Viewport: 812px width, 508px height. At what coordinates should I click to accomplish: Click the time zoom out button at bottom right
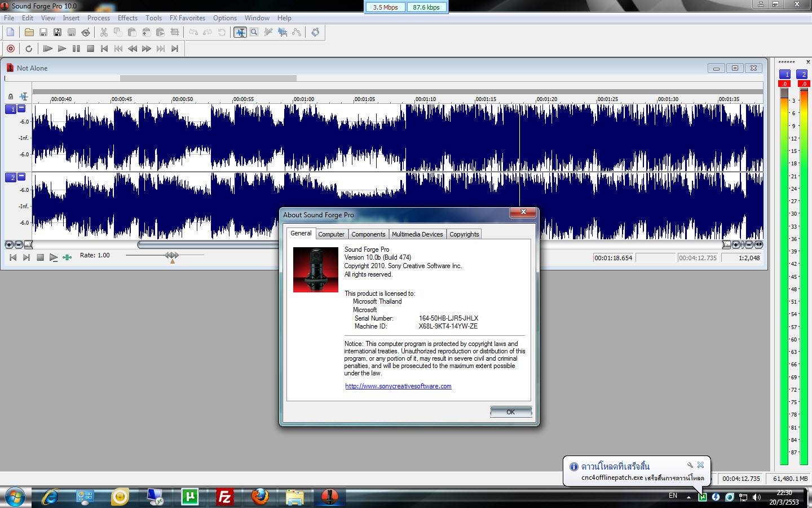(x=749, y=244)
